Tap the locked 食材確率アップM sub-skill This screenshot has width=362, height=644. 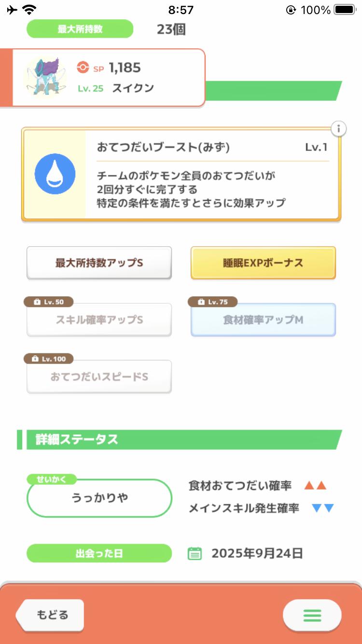pos(263,320)
